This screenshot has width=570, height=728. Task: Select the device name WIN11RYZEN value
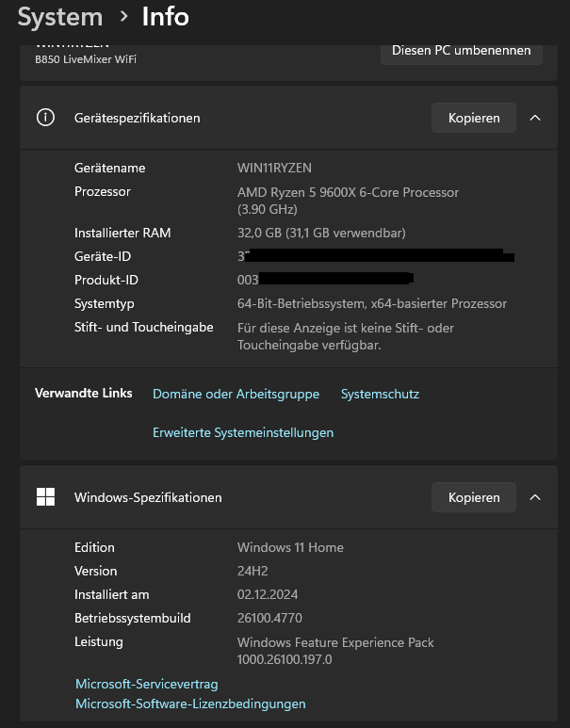point(274,168)
